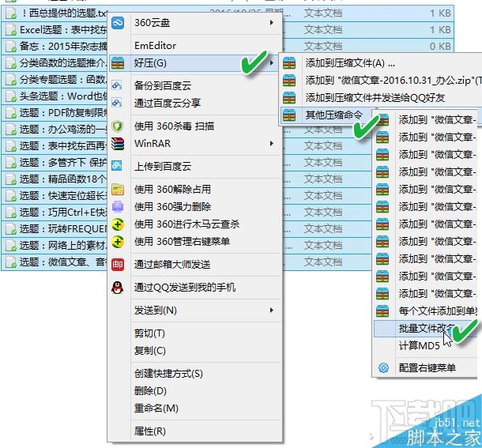
Task: Click the 配置右键菜单 gear icon
Action: pyautogui.click(x=383, y=367)
